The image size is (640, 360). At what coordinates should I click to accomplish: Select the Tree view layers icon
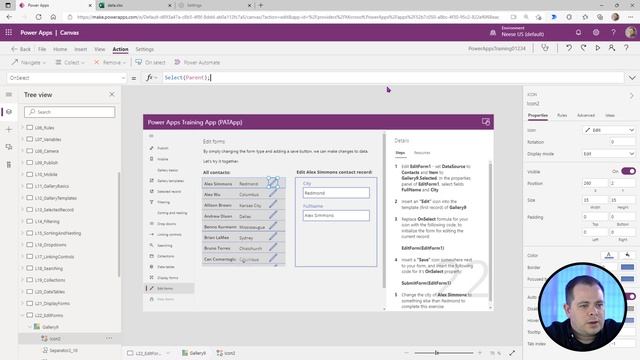[9, 111]
